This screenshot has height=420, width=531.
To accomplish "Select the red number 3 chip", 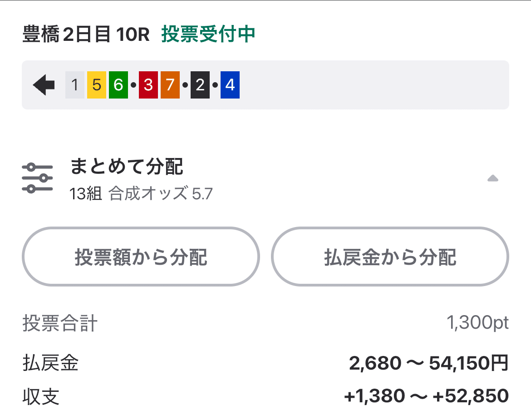I will (147, 84).
